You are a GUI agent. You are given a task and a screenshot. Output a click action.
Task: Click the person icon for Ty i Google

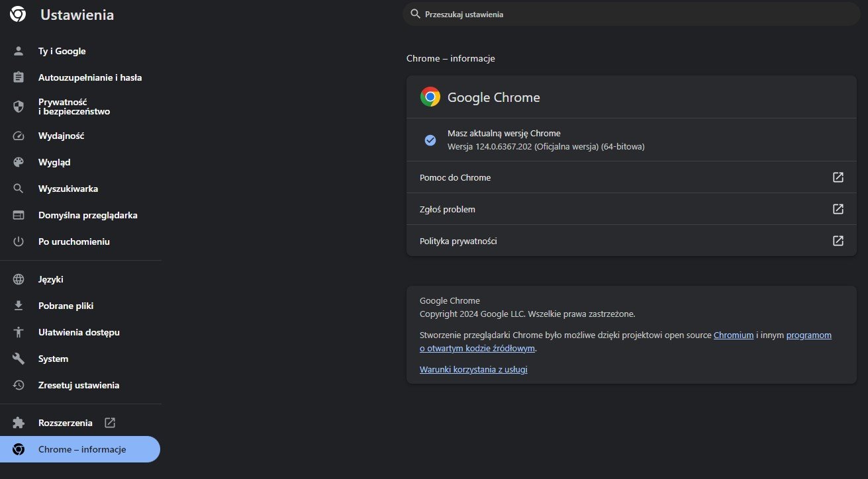pos(19,51)
